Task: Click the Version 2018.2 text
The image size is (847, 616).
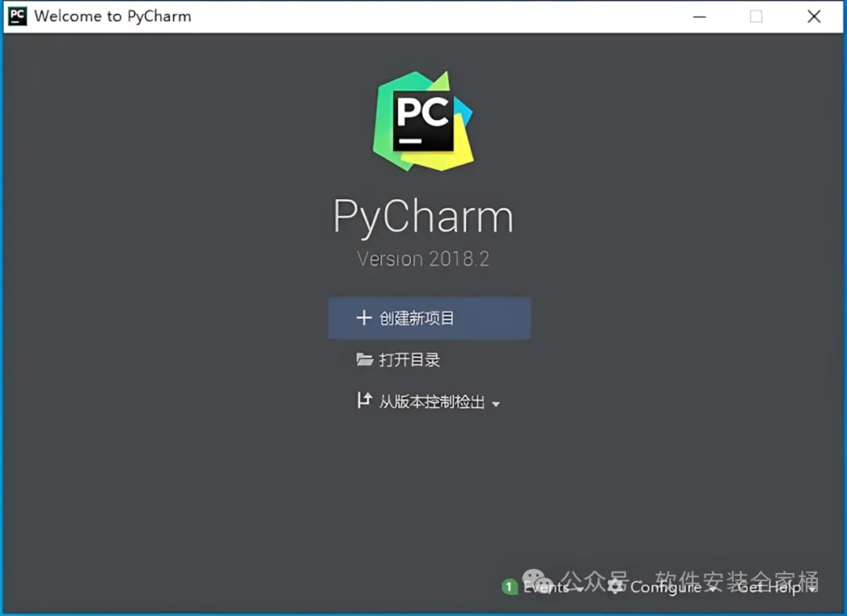Action: click(x=423, y=259)
